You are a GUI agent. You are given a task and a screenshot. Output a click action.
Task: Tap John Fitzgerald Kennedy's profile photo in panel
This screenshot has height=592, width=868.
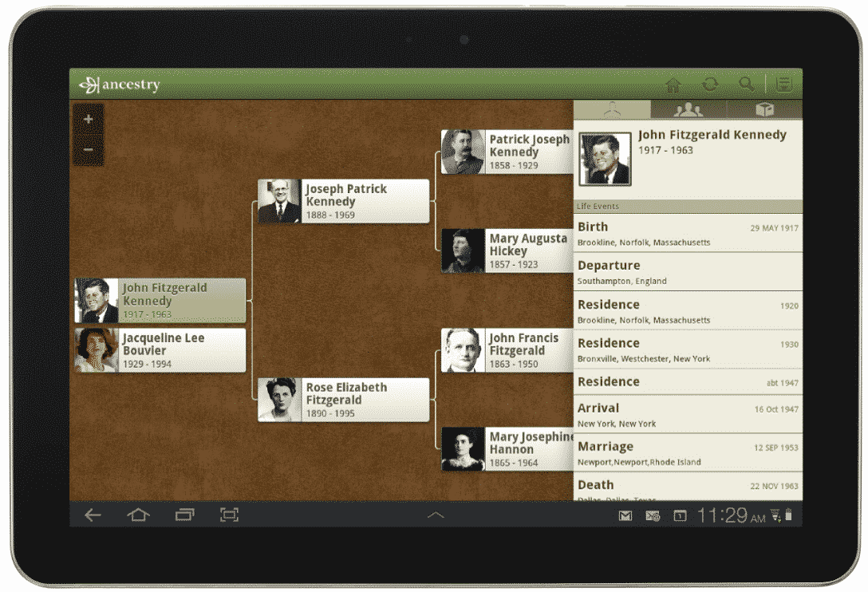(x=606, y=160)
